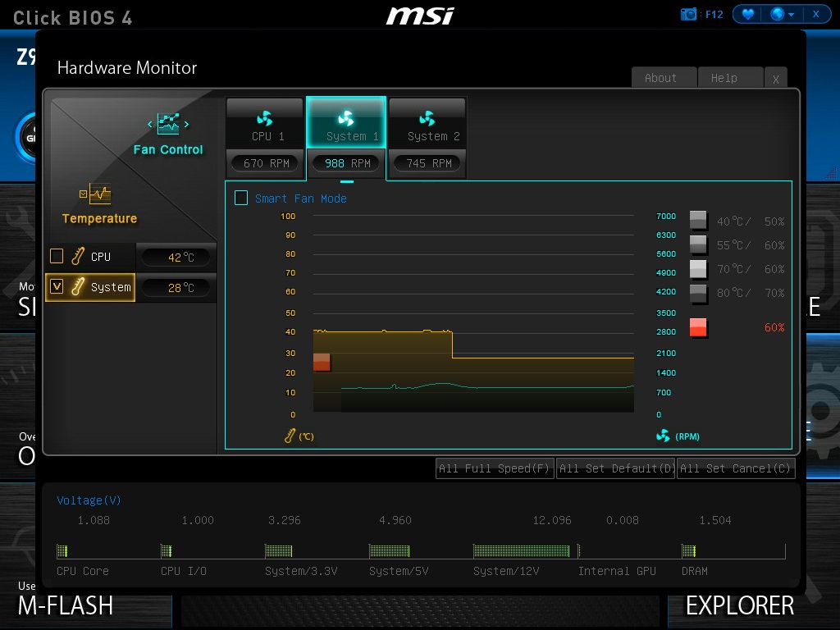Viewport: 840px width, 630px height.
Task: Open the Fan Control graph icon
Action: [x=168, y=124]
